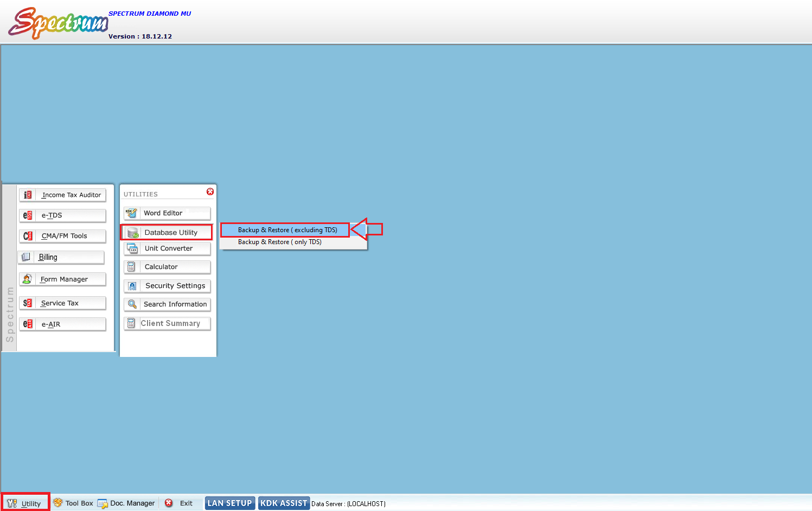Click the vertical Spectrum label on the sidebar
Image resolution: width=812 pixels, height=511 pixels.
10,315
